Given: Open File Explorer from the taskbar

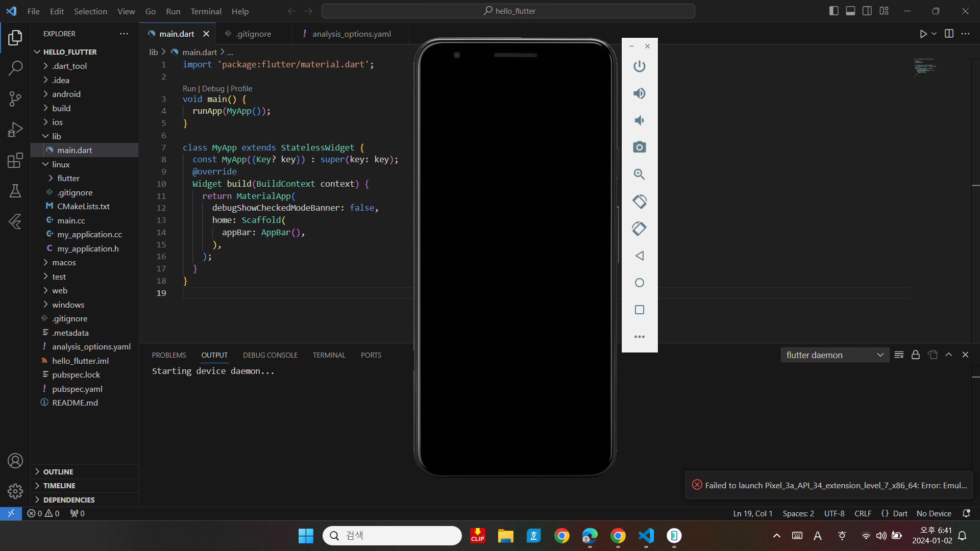Looking at the screenshot, I should pos(506,536).
